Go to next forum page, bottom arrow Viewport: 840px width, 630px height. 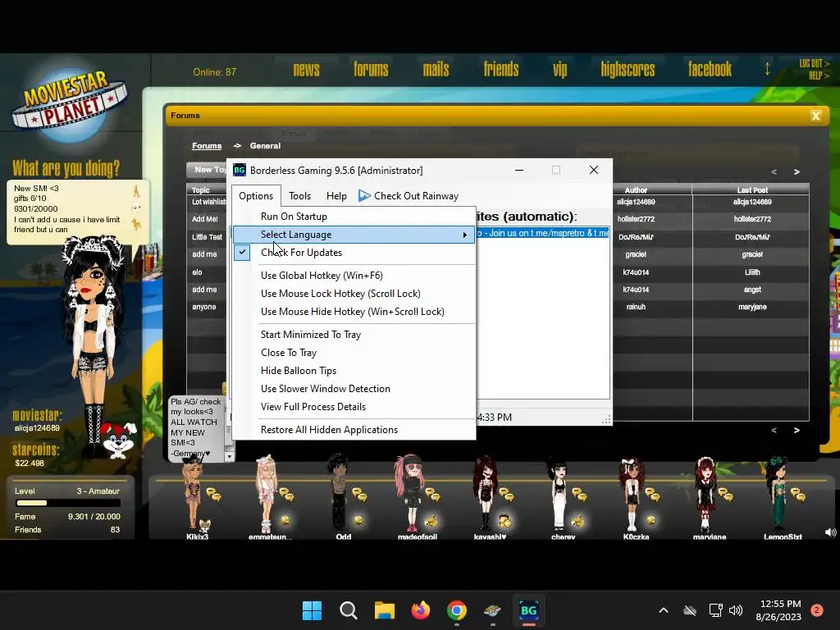797,430
